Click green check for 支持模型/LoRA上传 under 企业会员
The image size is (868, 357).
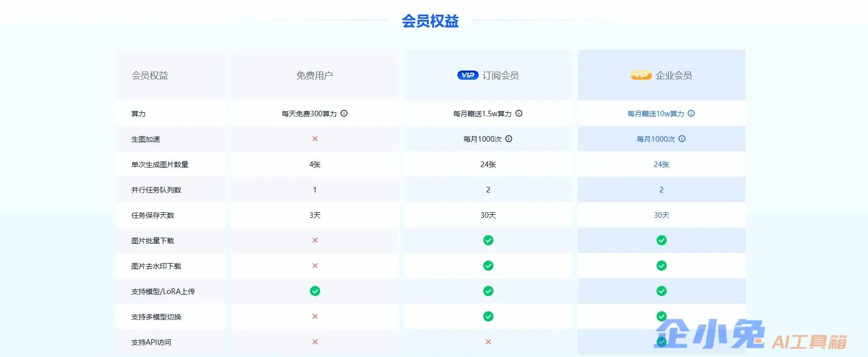coord(662,291)
